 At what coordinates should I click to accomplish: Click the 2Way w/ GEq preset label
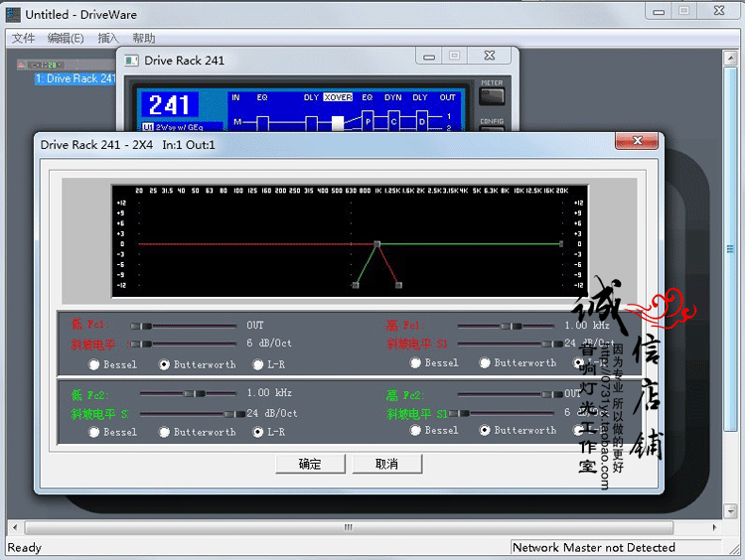(x=179, y=127)
